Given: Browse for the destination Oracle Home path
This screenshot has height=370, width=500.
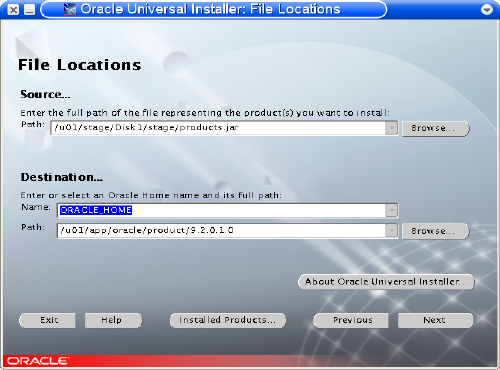Looking at the screenshot, I should click(436, 231).
